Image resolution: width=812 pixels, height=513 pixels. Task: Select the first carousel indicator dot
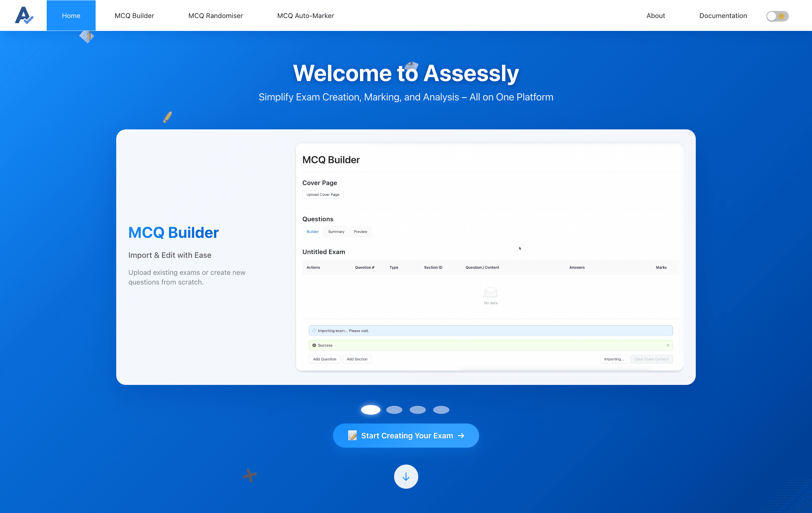[x=371, y=409]
